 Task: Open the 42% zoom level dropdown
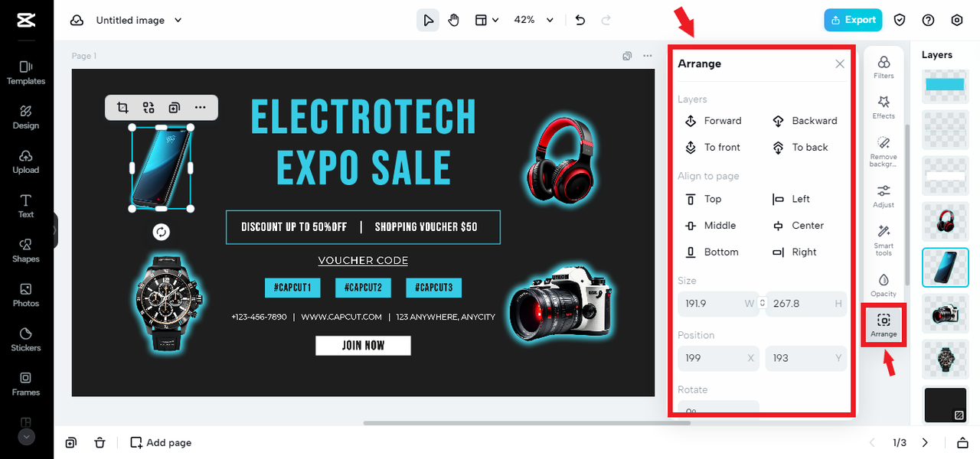pyautogui.click(x=534, y=20)
